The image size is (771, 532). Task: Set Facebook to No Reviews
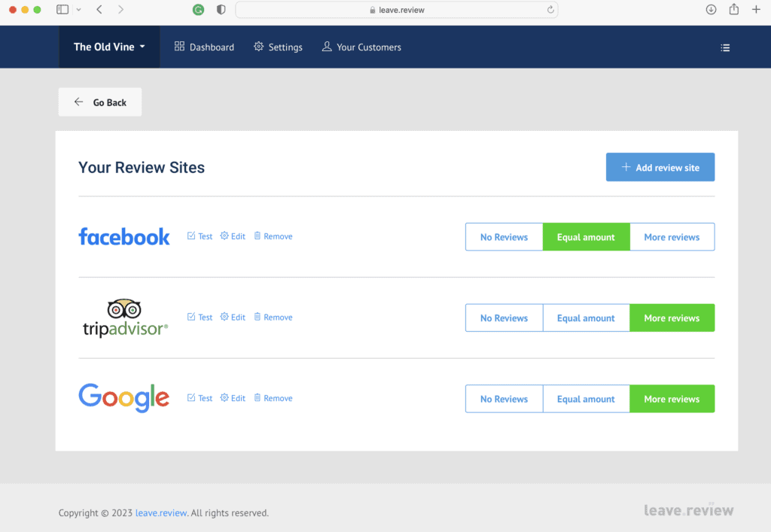click(504, 237)
